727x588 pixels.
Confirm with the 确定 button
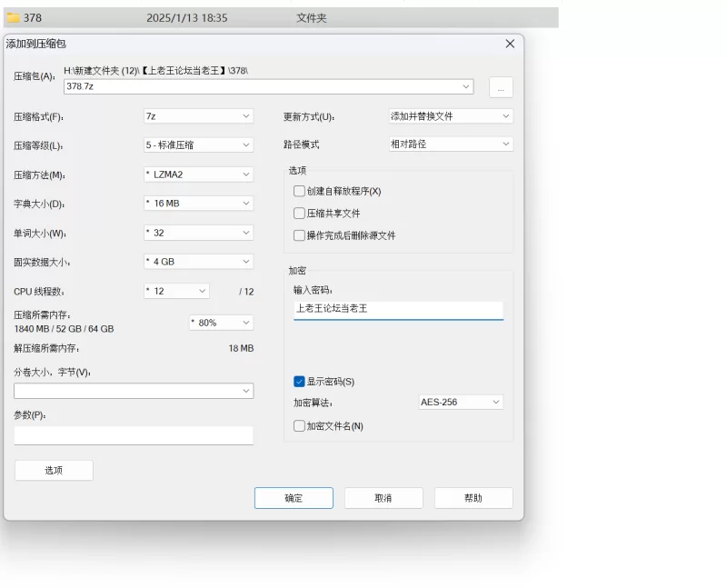[294, 498]
